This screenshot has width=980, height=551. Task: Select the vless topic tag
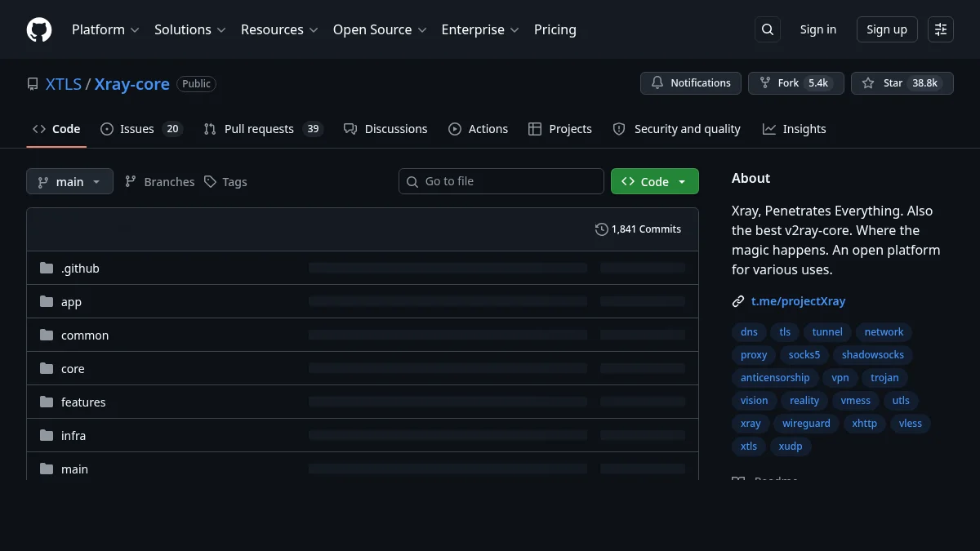[911, 424]
